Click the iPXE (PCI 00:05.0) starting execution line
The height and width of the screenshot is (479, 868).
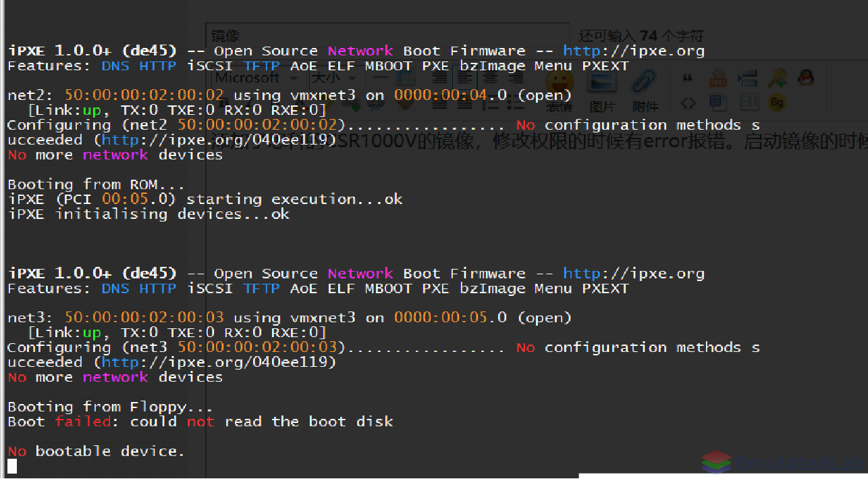(x=205, y=199)
